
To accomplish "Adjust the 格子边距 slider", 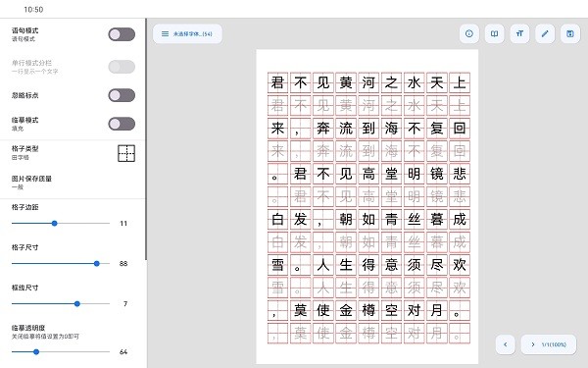I will (x=61, y=224).
